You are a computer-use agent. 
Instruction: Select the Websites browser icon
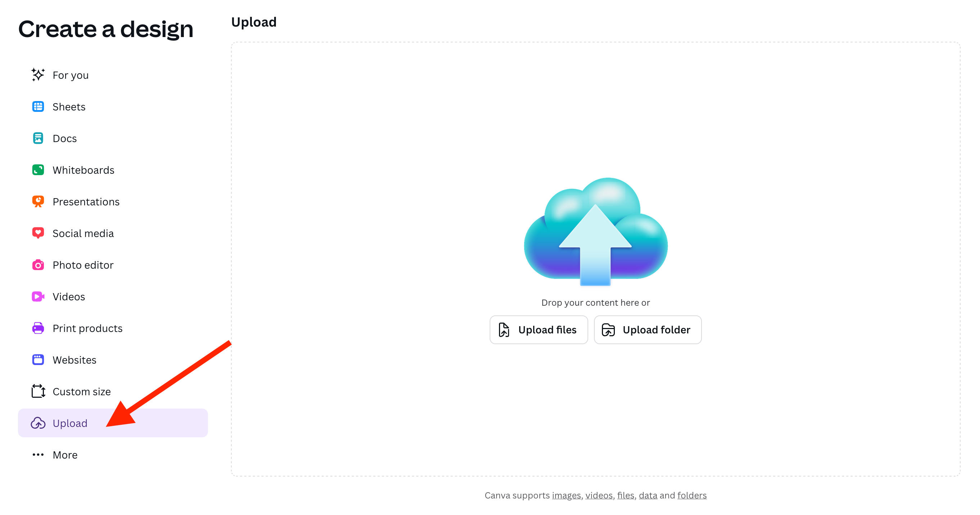point(38,359)
